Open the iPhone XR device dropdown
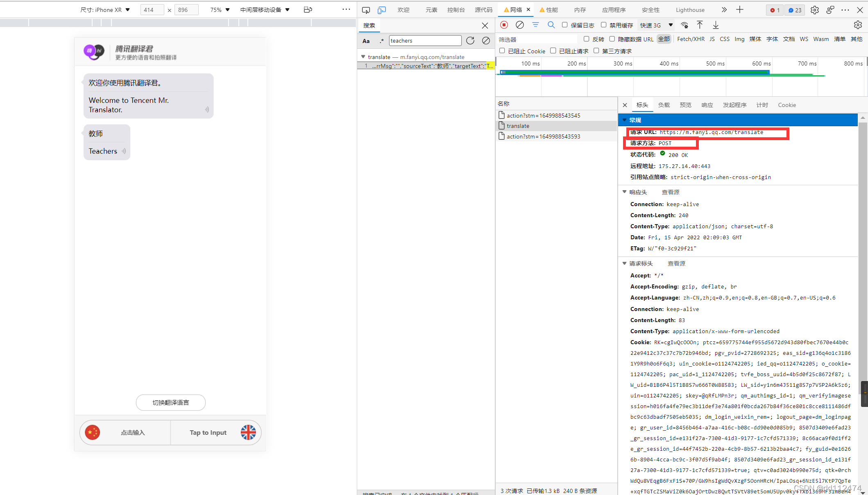This screenshot has width=868, height=495. pos(105,10)
